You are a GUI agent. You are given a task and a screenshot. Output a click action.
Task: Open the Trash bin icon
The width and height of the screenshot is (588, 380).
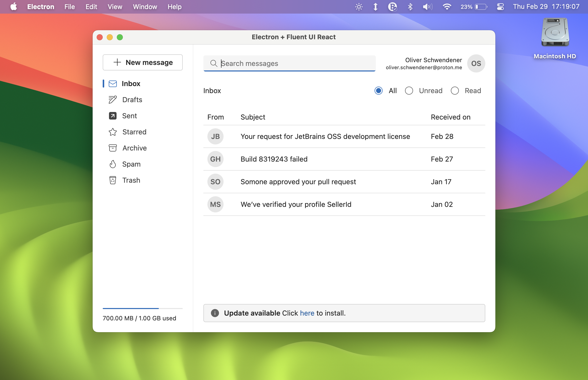pyautogui.click(x=113, y=180)
